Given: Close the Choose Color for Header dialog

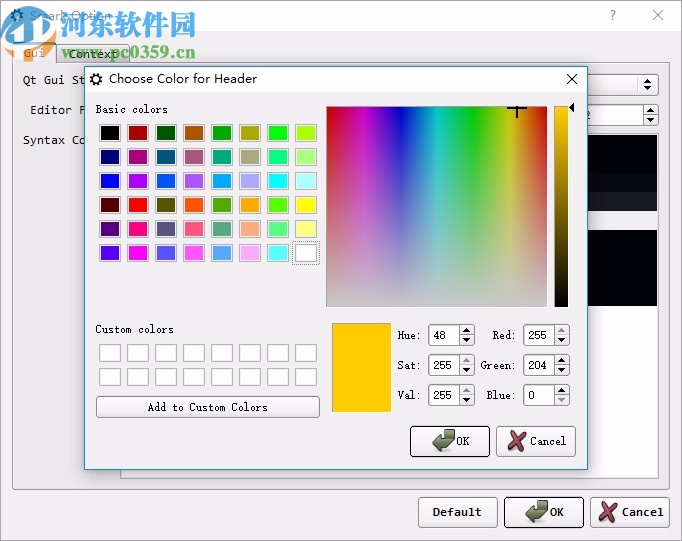Looking at the screenshot, I should (572, 79).
